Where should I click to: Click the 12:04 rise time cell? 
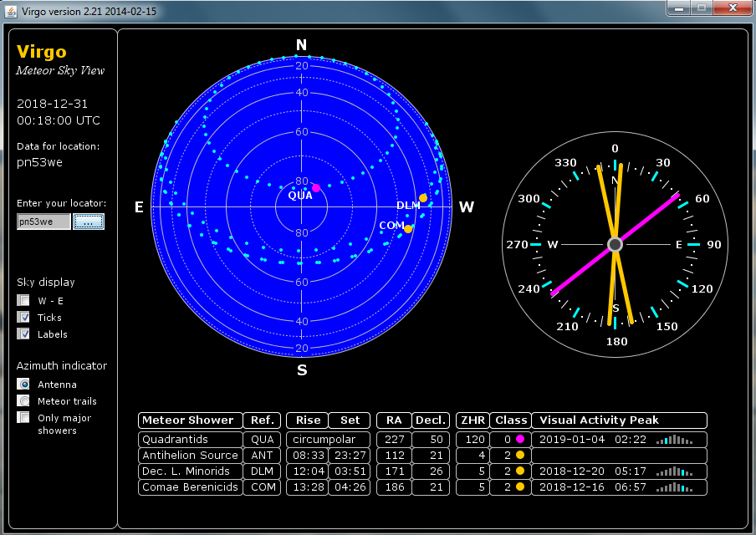click(308, 471)
